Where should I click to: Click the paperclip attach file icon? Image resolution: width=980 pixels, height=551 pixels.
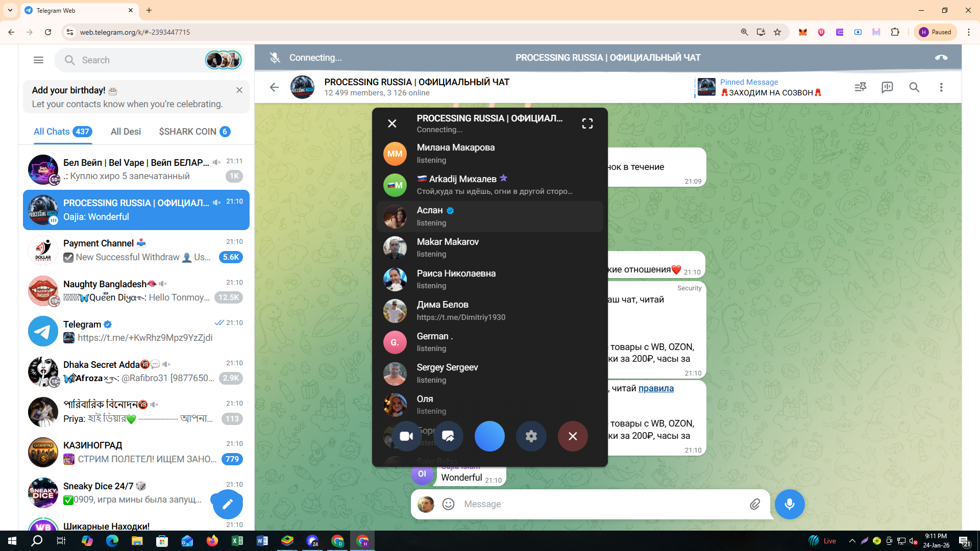point(754,504)
